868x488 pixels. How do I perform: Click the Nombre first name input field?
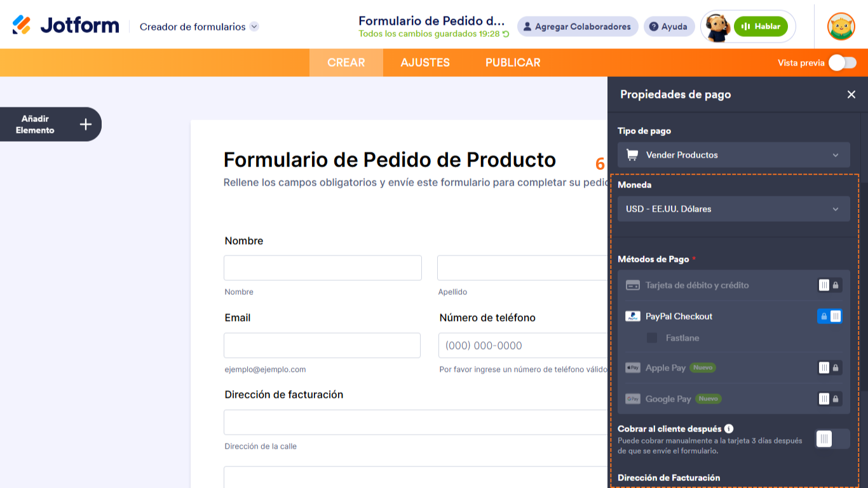point(323,268)
